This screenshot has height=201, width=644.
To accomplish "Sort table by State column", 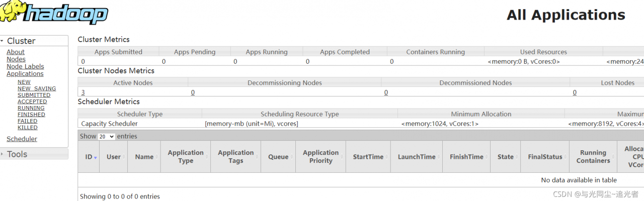I will tap(506, 157).
